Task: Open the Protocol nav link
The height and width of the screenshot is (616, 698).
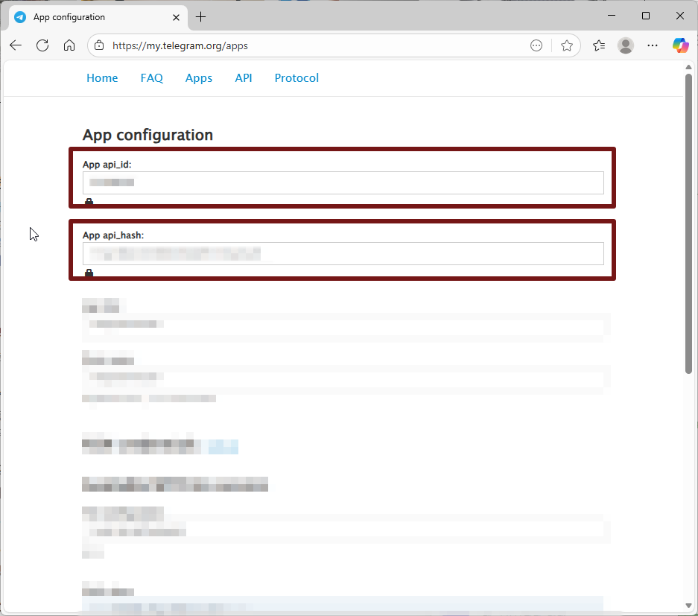Action: [296, 78]
